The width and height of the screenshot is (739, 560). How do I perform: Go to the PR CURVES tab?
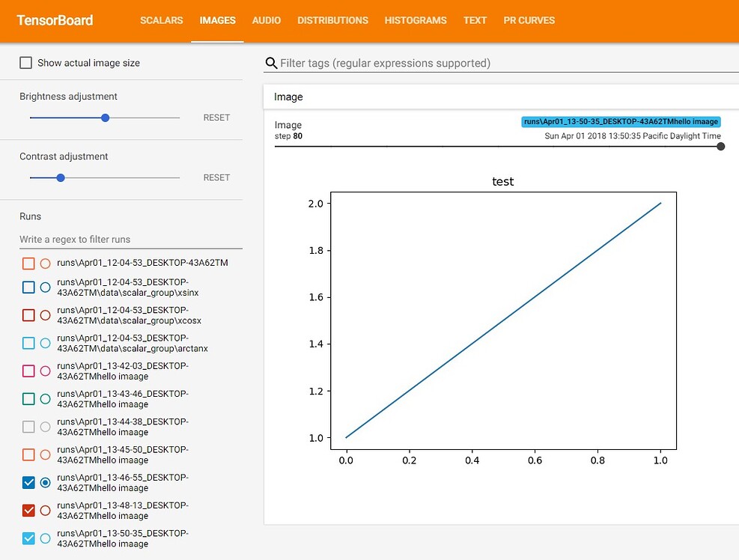(529, 20)
